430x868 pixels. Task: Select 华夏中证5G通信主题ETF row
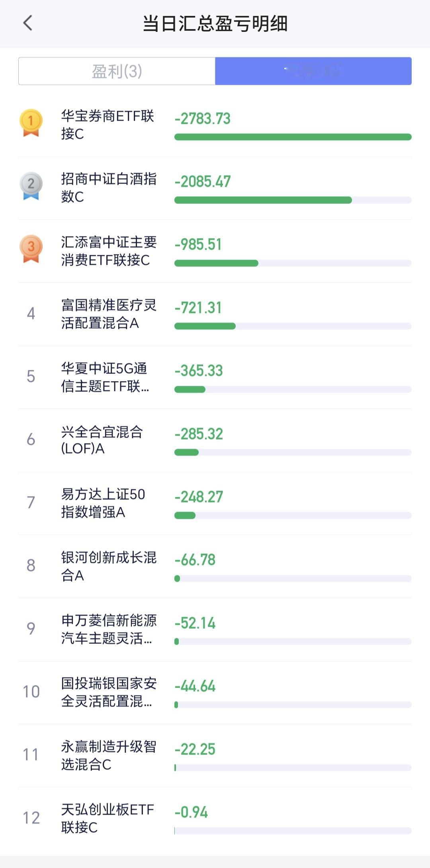pos(215,377)
